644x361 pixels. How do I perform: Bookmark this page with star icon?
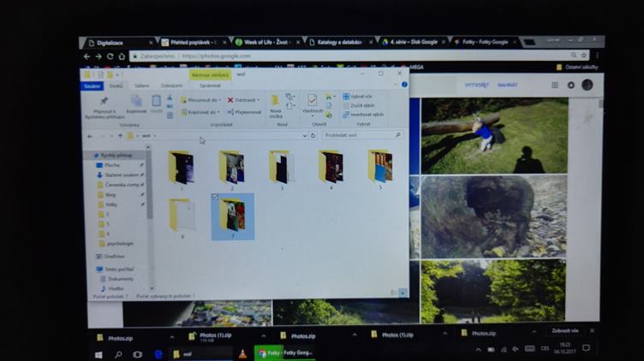pos(584,56)
